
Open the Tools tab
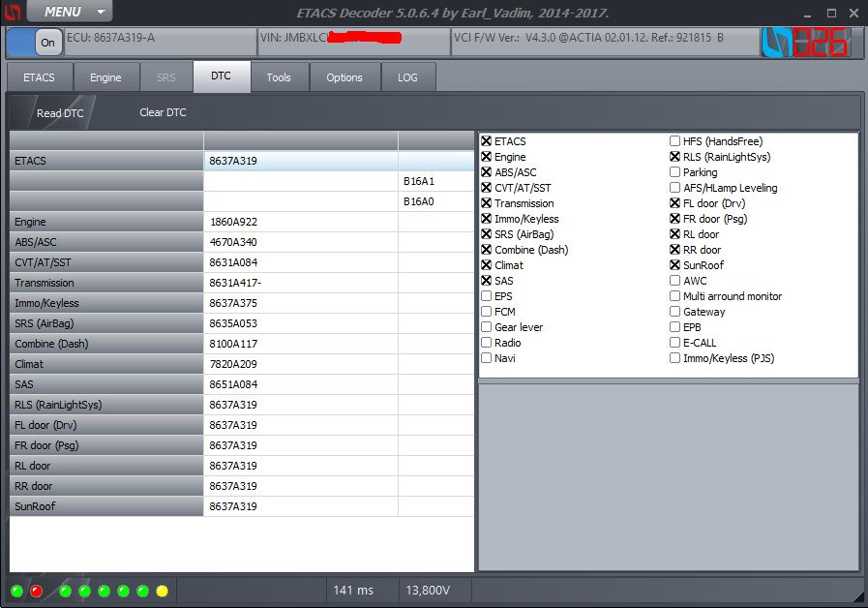279,77
